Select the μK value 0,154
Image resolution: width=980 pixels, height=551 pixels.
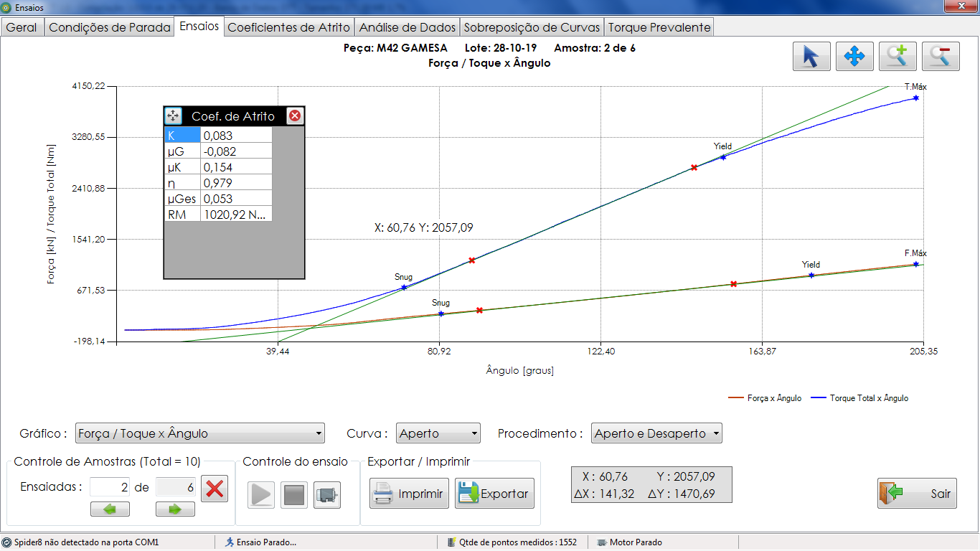(236, 166)
